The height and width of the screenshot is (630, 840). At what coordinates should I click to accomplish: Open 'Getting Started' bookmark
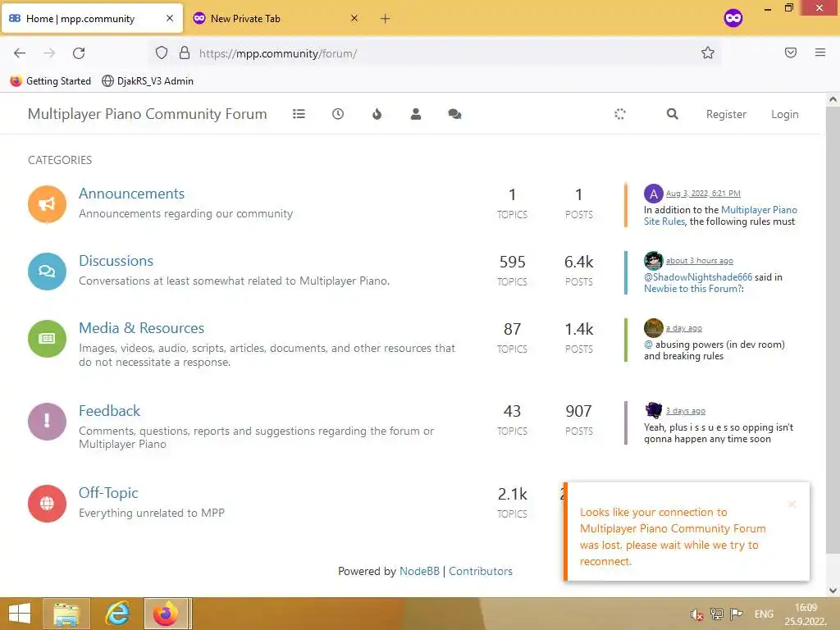coord(51,81)
